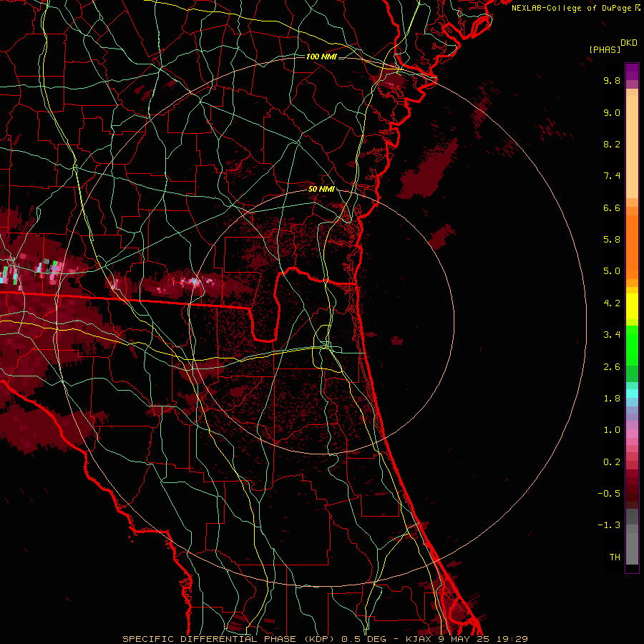
Task: Click the TH threshold label on scale
Action: tap(615, 557)
